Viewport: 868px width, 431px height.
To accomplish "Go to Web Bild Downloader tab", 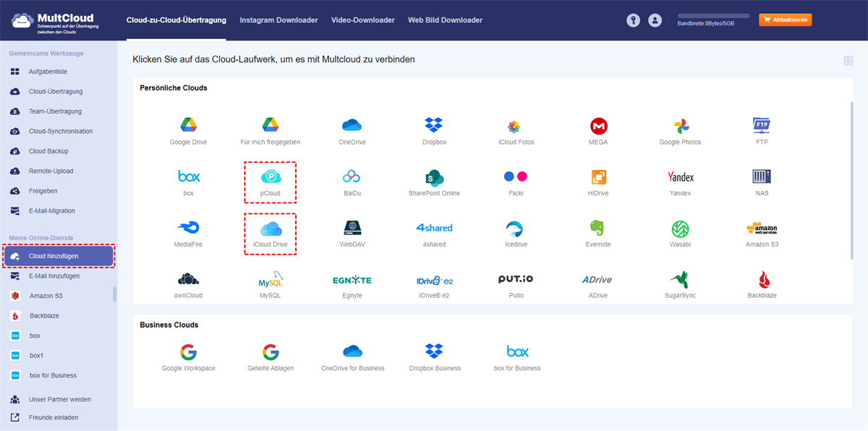I will pos(445,20).
